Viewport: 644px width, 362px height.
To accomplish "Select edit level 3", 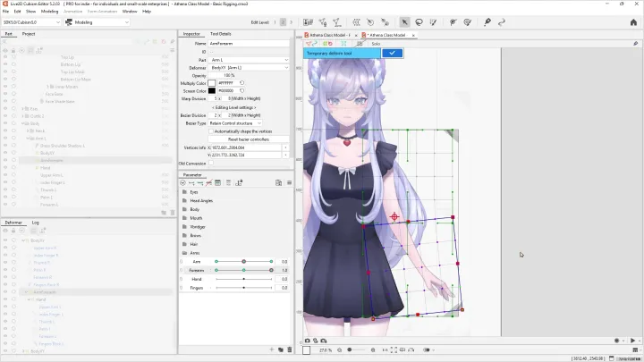I will (x=292, y=22).
